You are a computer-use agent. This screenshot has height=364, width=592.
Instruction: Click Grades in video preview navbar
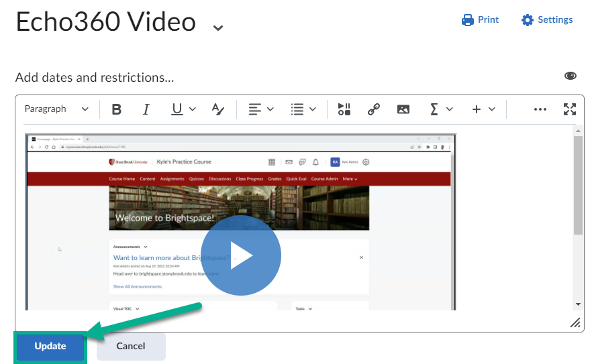275,179
